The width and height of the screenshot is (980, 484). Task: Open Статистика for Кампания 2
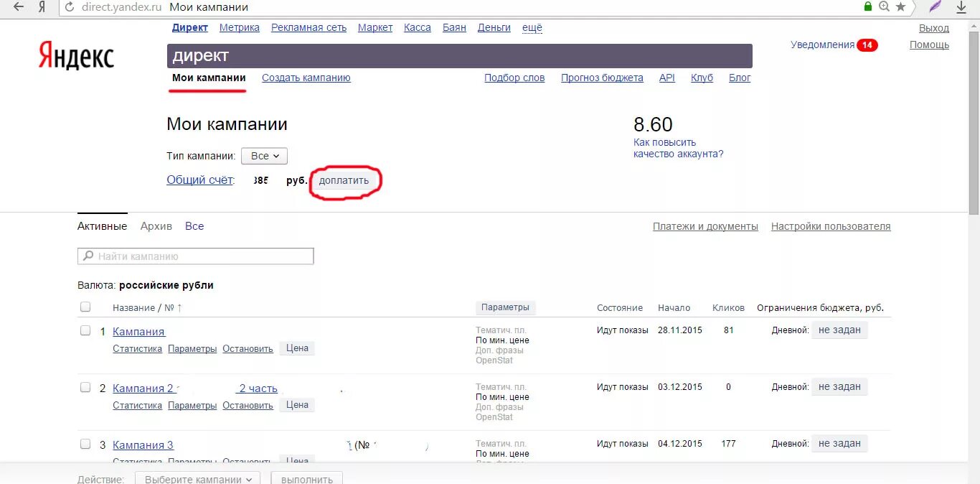coord(137,405)
